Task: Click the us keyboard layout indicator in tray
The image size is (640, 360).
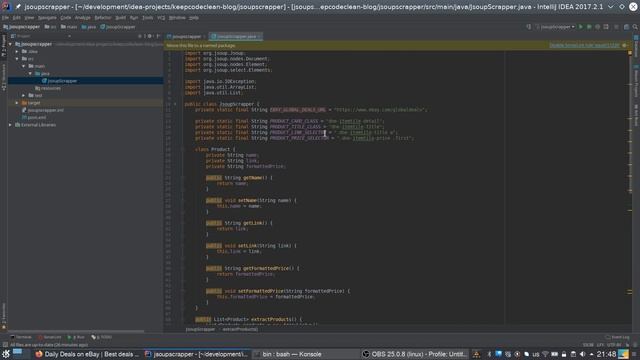Action: pos(536,354)
